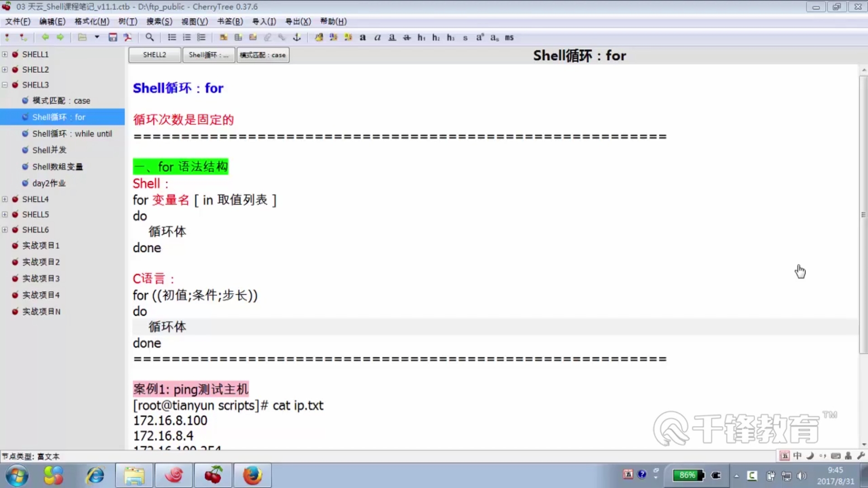Screen dimensions: 868x488
Task: Insert anchor using the toolbar icon
Action: click(297, 38)
